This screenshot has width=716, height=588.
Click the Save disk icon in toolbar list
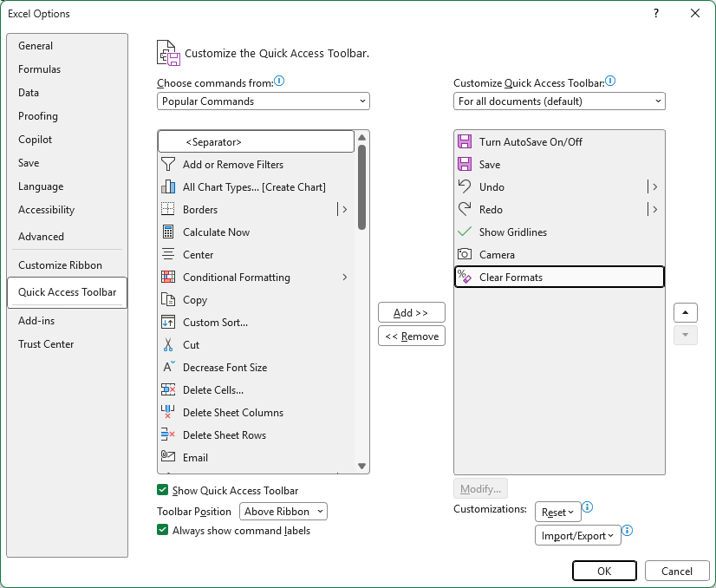click(465, 164)
